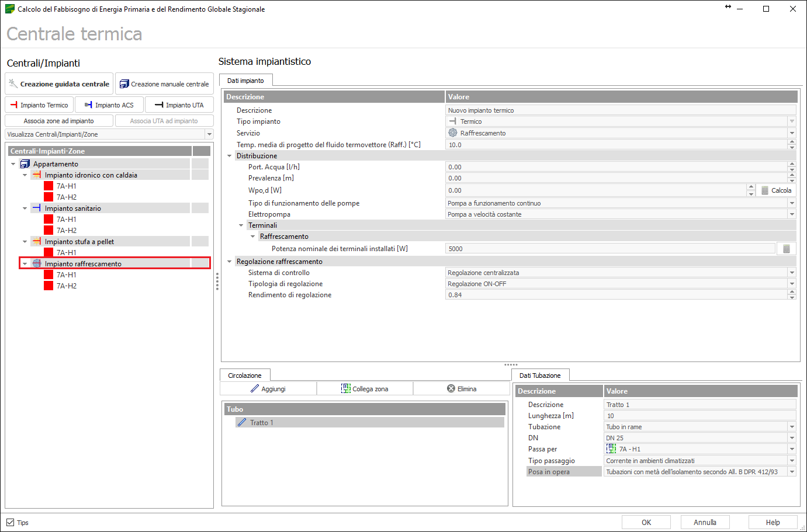Click the Creazione guidata centrale wizard icon

click(x=13, y=84)
